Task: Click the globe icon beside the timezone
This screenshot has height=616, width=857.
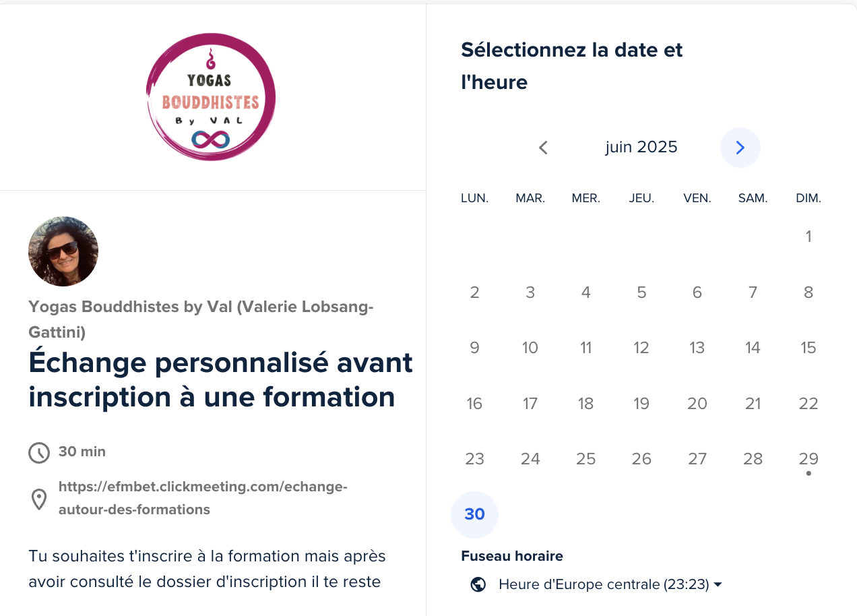Action: click(x=478, y=584)
